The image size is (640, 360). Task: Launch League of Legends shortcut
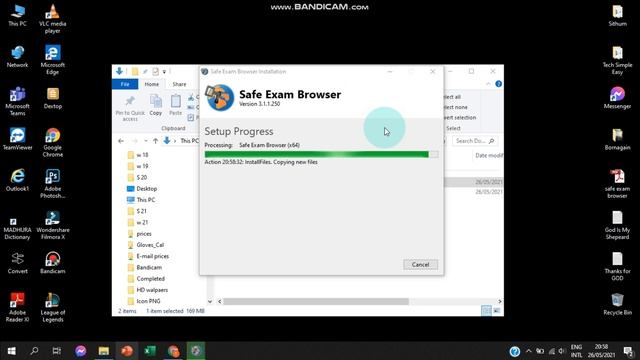pyautogui.click(x=53, y=308)
